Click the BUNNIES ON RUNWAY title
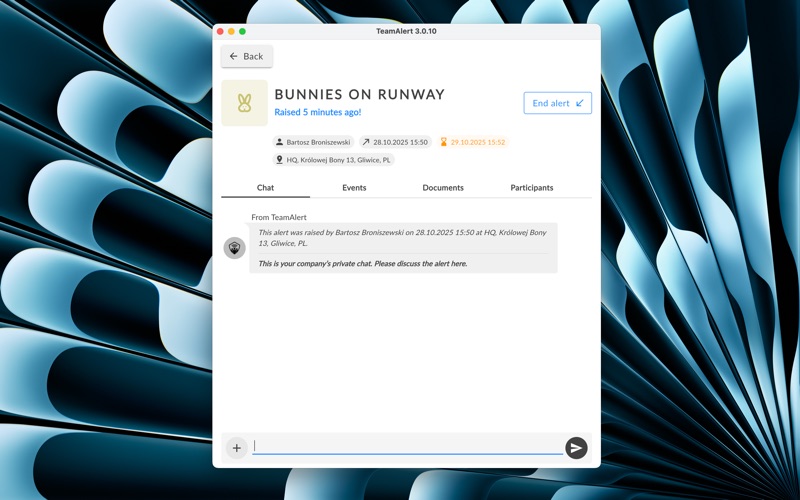800x500 pixels. tap(360, 94)
